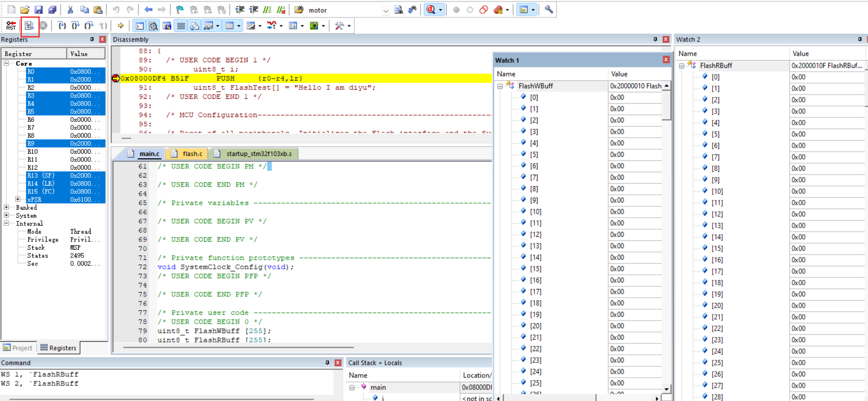
Task: Click the Save file icon
Action: pos(39,10)
